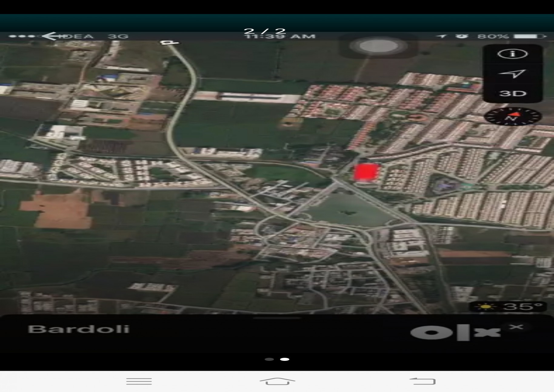The image size is (554, 392).
Task: Toggle the 3D map view
Action: coord(512,93)
